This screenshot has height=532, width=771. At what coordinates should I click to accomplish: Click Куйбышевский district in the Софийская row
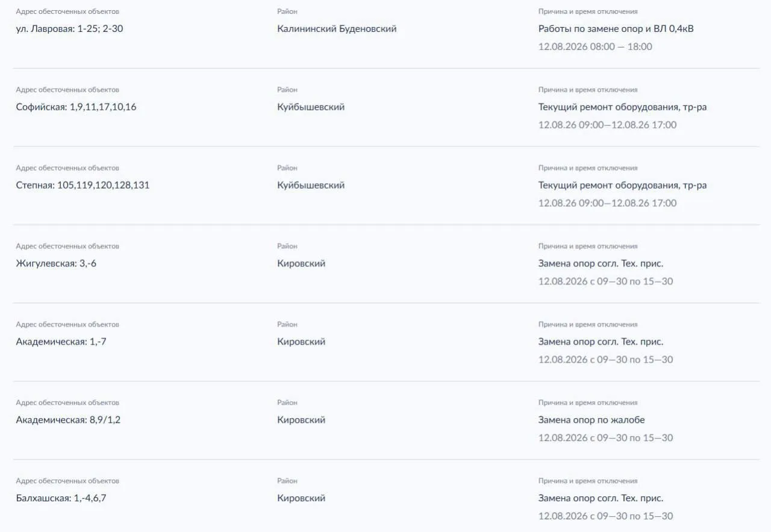[x=311, y=107]
